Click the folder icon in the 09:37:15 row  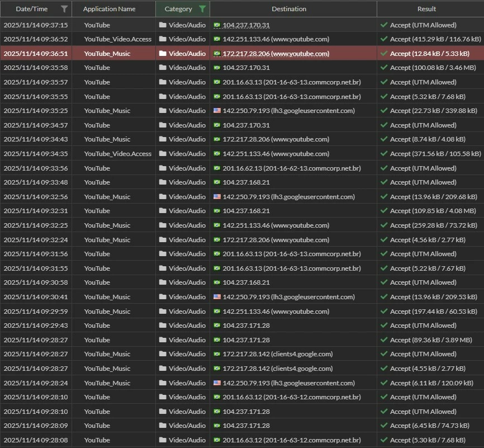tap(163, 25)
